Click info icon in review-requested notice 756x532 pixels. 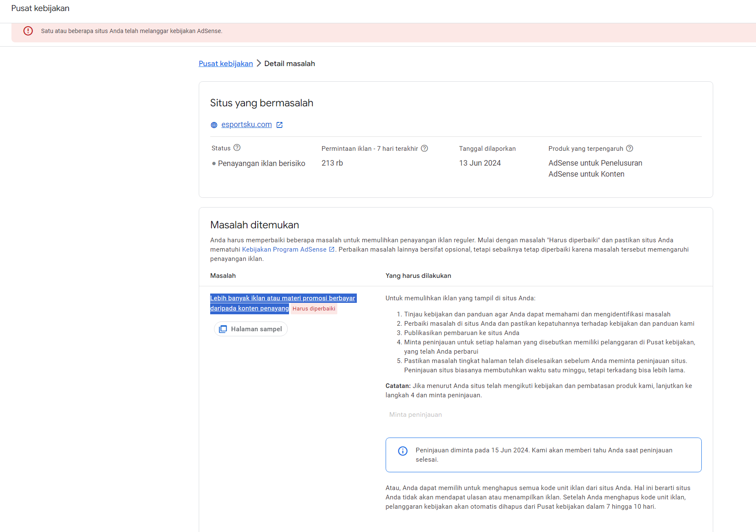coord(403,451)
